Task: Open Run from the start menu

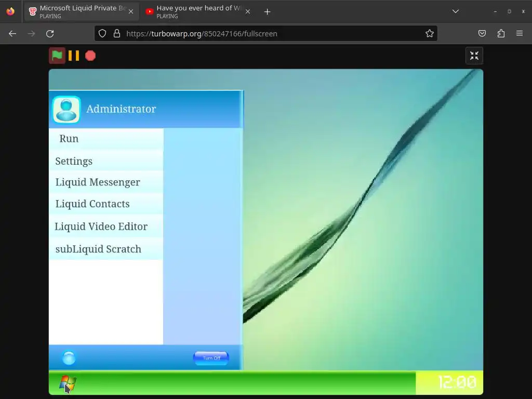Action: click(x=106, y=139)
